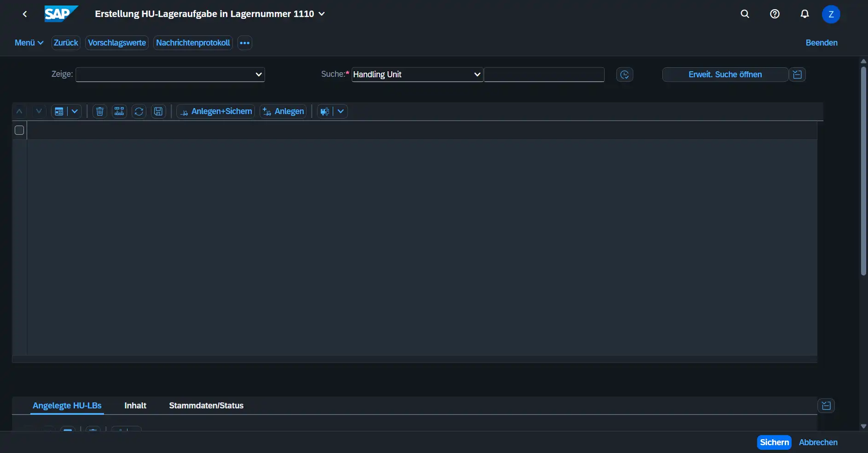Open the Zeige dropdown

pyautogui.click(x=170, y=75)
